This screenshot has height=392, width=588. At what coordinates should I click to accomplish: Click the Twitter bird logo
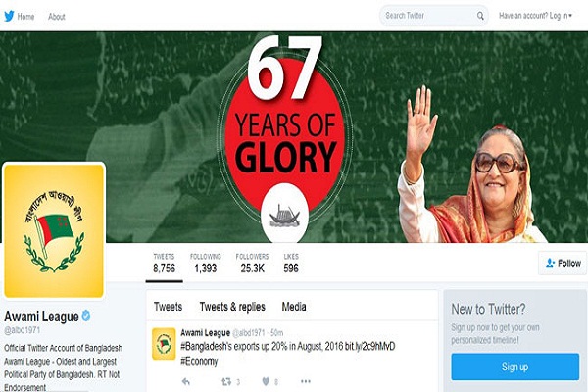point(9,16)
